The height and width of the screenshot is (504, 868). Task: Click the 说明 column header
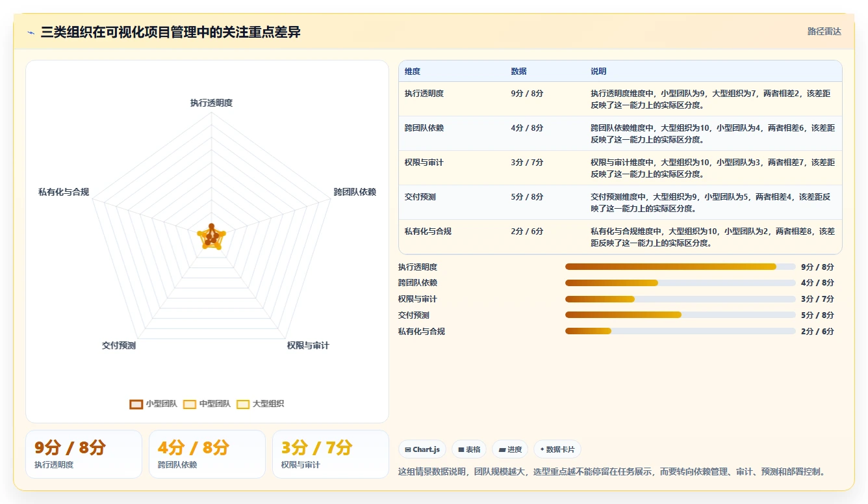coord(598,72)
